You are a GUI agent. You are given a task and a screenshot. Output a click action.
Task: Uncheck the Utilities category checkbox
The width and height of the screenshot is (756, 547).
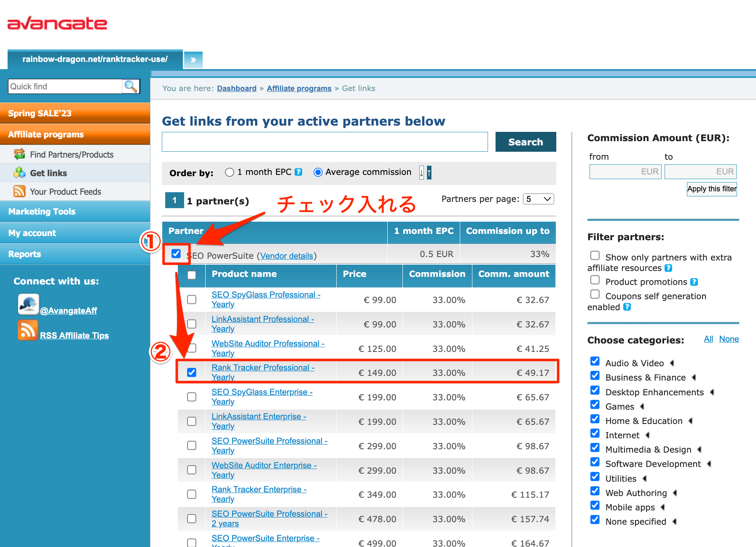point(595,477)
